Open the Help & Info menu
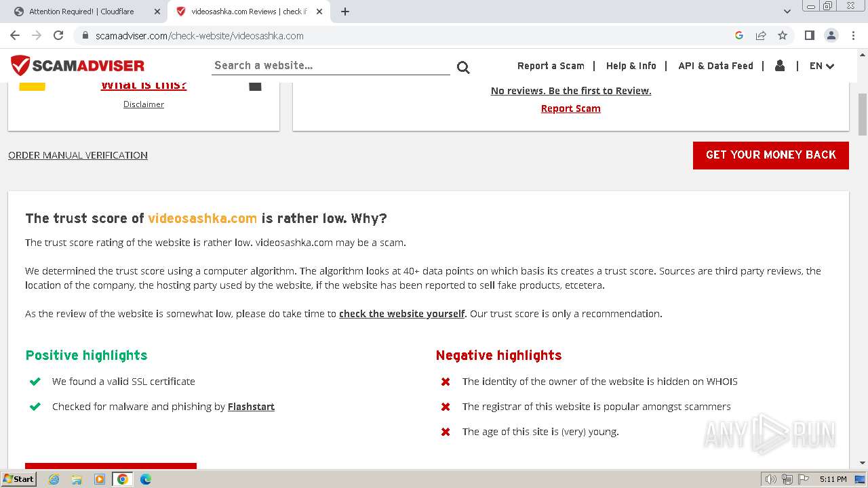 point(631,66)
